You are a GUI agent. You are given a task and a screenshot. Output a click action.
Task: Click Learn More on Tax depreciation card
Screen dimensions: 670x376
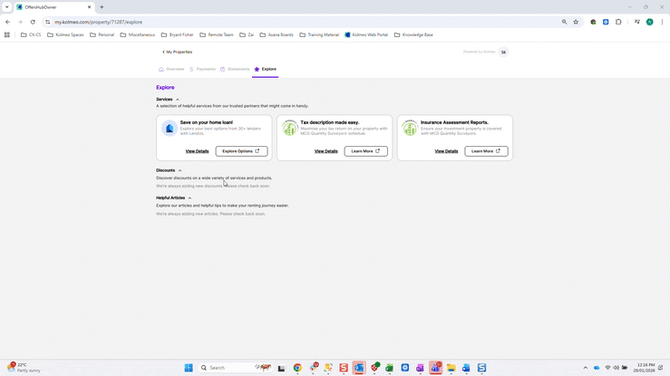(366, 151)
